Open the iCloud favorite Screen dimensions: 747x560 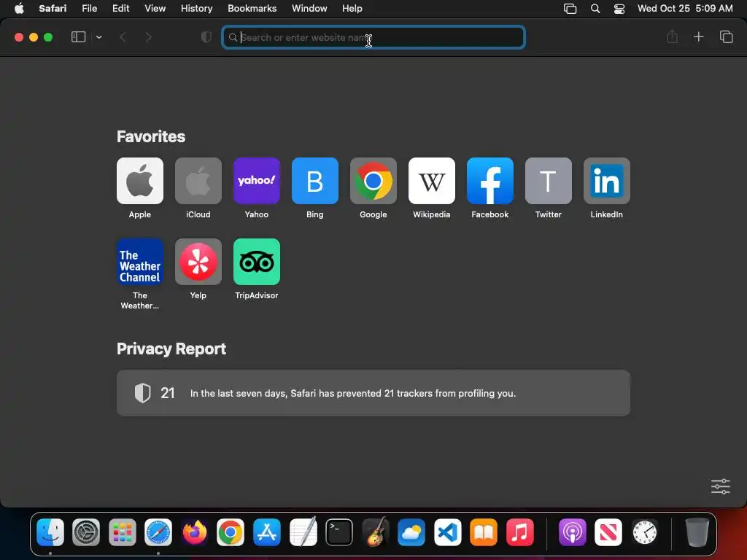click(x=198, y=181)
